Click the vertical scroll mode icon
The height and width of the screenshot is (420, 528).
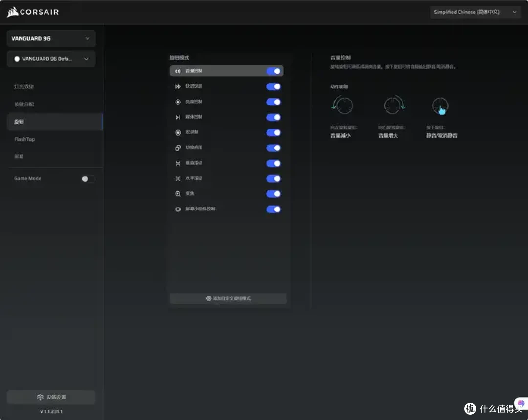[x=178, y=163]
